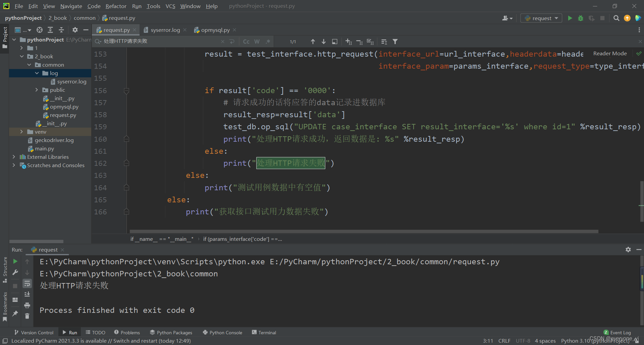Viewport: 644px width, 345px height.
Task: Switch to the opmysql.py editor tab
Action: pos(215,30)
